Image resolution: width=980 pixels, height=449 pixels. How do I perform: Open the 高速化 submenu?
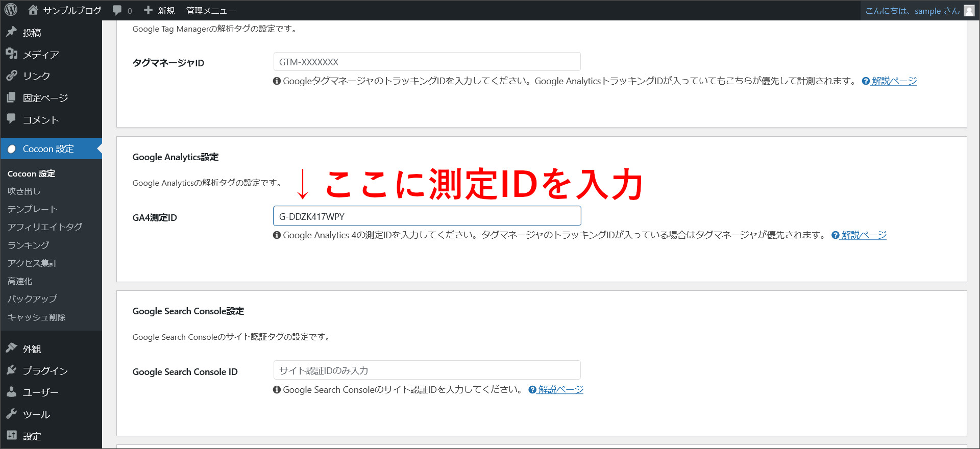pyautogui.click(x=20, y=281)
